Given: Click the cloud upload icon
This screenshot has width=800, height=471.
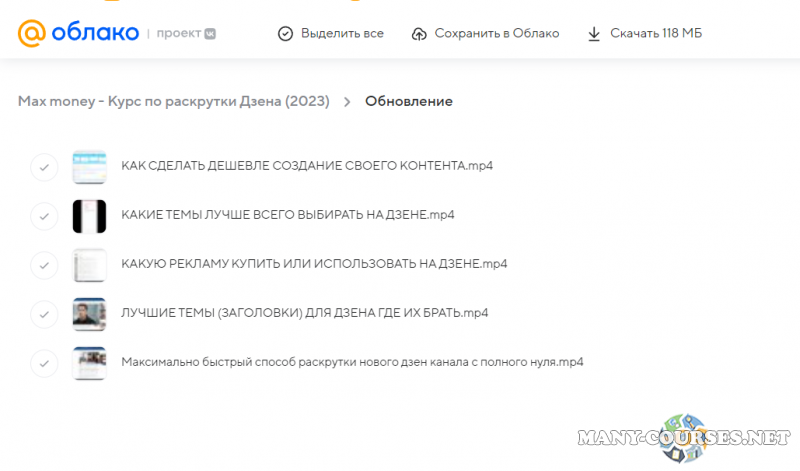Looking at the screenshot, I should (419, 34).
